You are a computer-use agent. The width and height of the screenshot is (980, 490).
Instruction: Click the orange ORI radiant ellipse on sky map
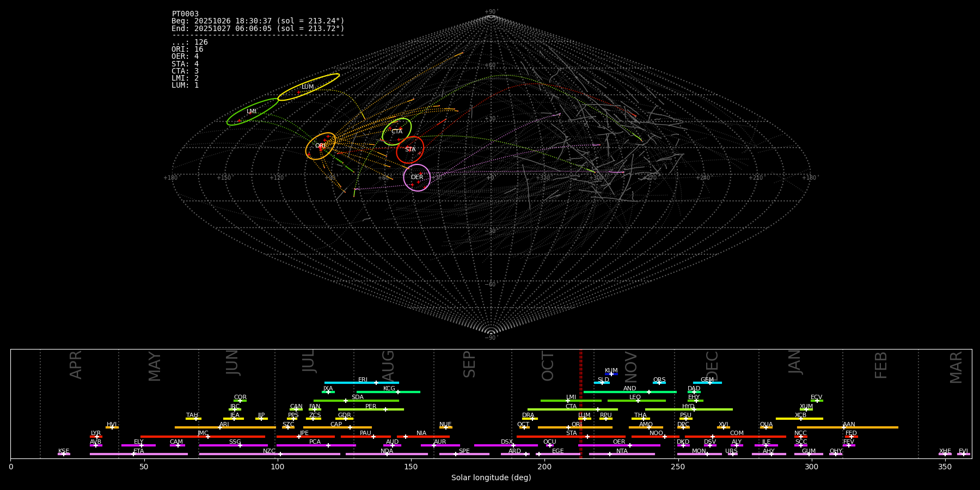click(321, 146)
